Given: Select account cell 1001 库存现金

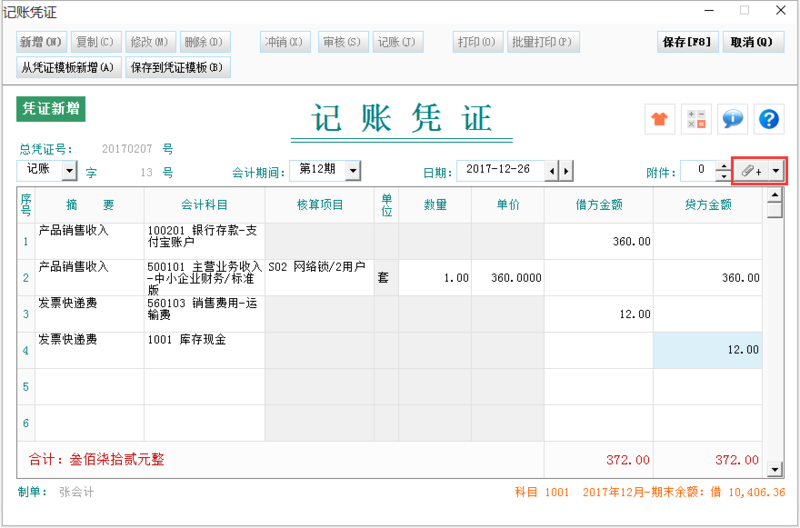Looking at the screenshot, I should click(204, 350).
